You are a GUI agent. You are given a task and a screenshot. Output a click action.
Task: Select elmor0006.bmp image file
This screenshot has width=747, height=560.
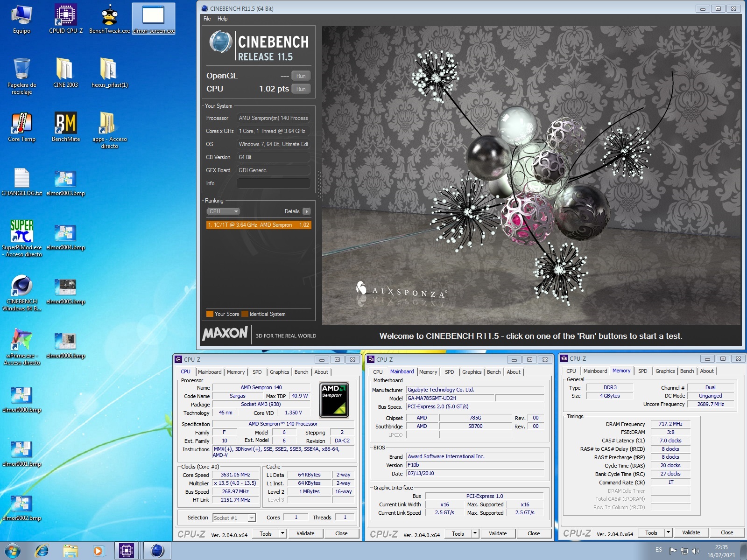coord(66,344)
